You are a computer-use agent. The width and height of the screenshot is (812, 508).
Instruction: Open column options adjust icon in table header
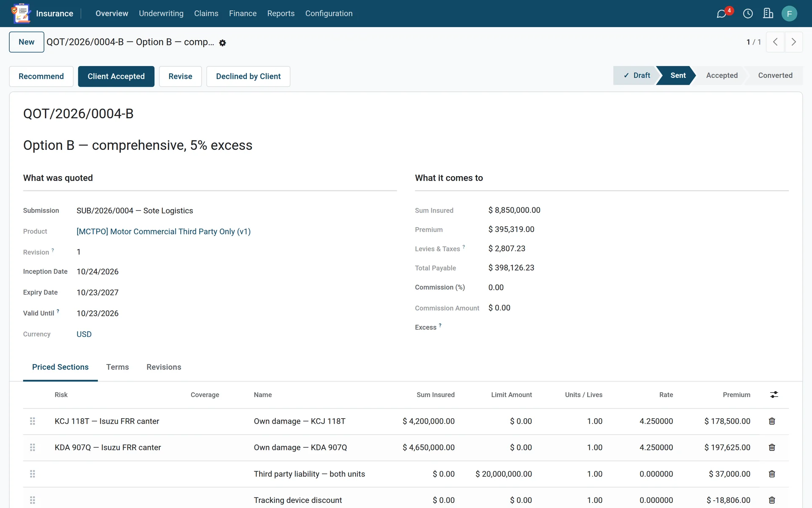(x=774, y=395)
